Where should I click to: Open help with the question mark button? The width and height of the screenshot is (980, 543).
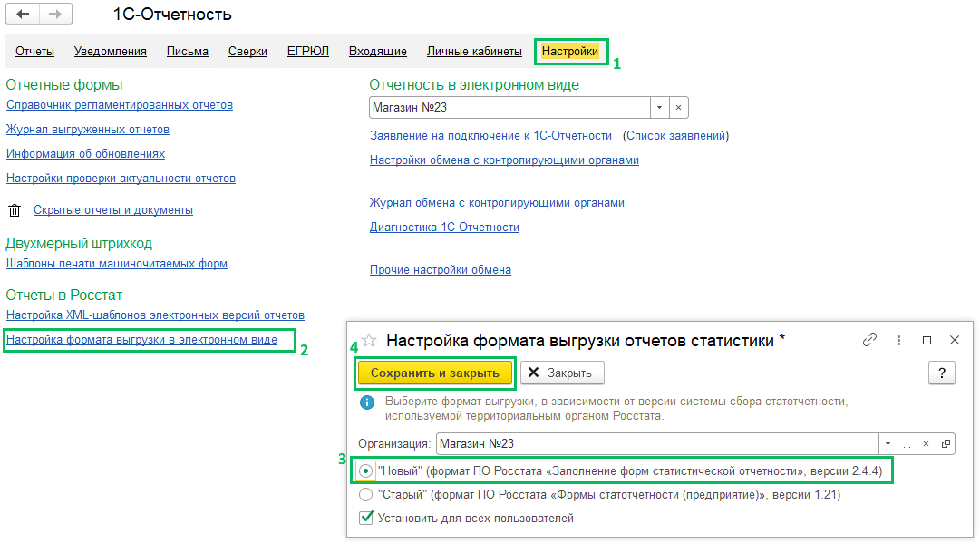click(942, 373)
